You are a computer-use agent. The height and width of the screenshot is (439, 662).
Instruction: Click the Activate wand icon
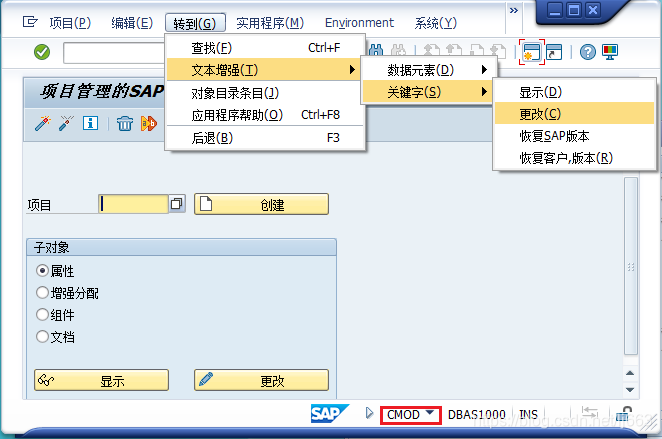(43, 123)
